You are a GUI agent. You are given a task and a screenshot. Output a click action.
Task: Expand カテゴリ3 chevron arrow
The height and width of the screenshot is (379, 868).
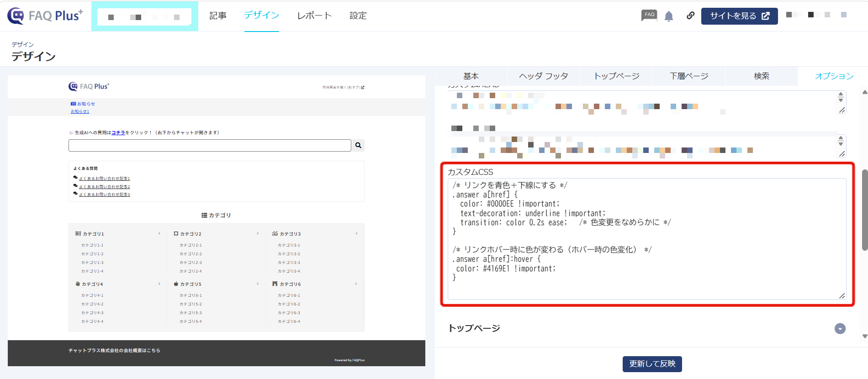coord(356,233)
